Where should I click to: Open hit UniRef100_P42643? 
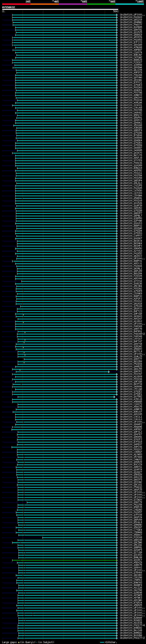point(131,18)
